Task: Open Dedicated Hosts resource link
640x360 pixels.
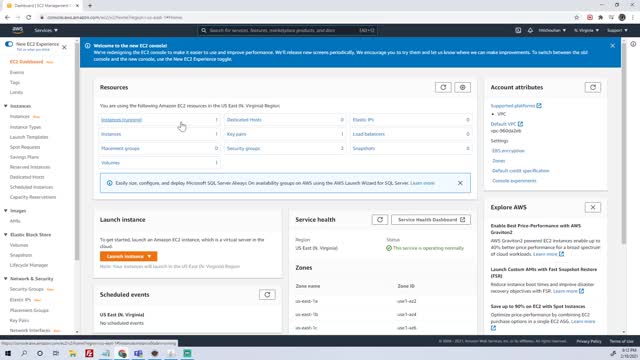Action: pos(244,120)
